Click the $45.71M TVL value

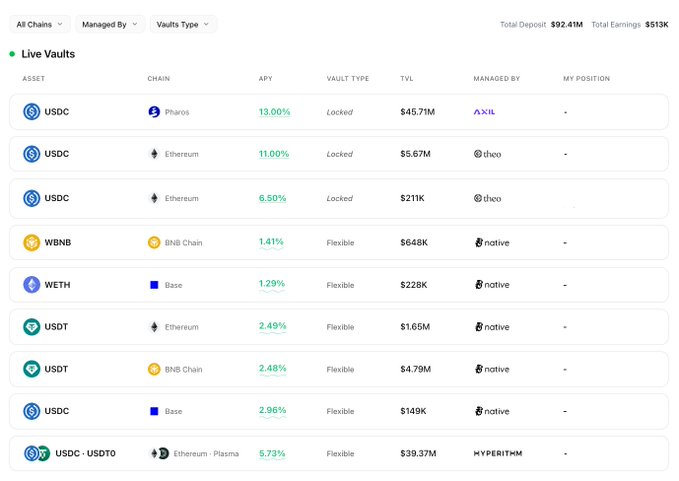(417, 112)
